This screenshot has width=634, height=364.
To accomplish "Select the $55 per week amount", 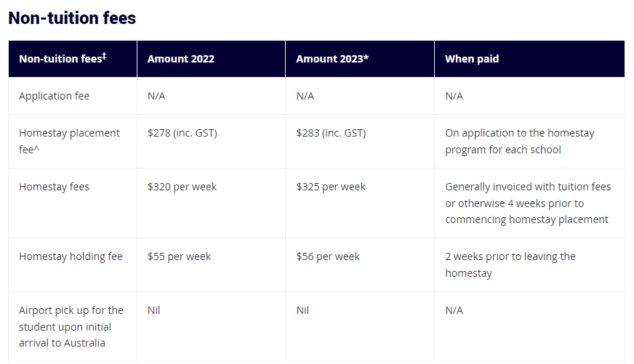I will tap(179, 256).
